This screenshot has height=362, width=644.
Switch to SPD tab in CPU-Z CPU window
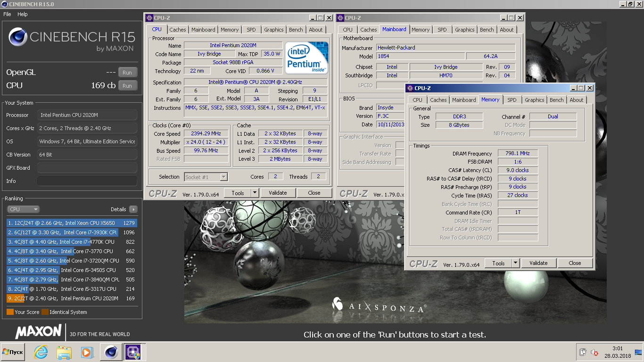[x=251, y=30]
